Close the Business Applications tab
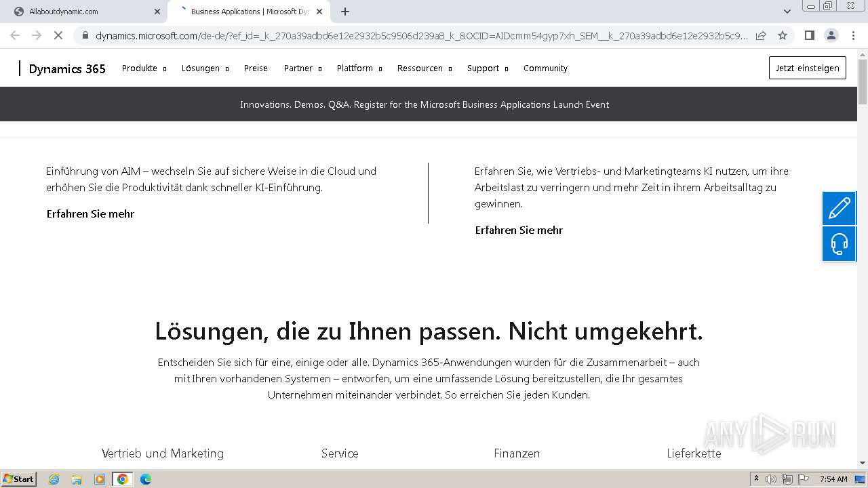This screenshot has height=488, width=868. coord(319,12)
